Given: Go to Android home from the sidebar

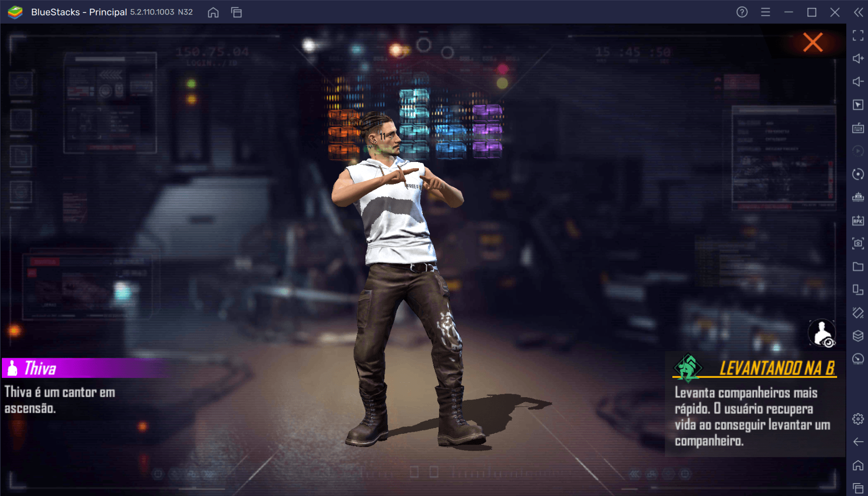Looking at the screenshot, I should point(858,465).
